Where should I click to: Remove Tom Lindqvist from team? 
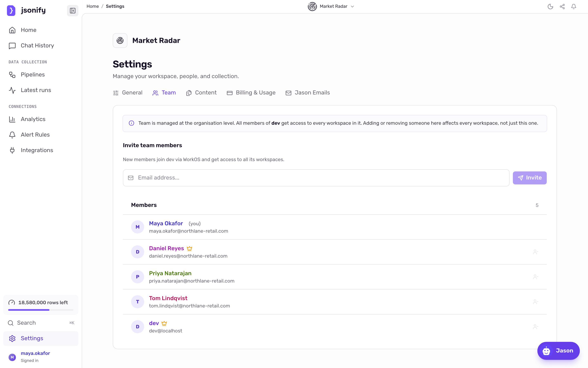click(536, 302)
